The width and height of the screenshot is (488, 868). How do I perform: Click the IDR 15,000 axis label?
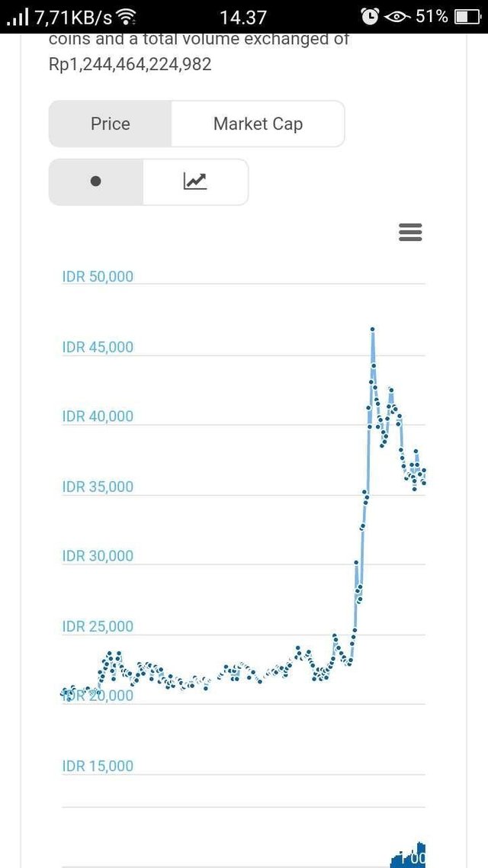[98, 766]
